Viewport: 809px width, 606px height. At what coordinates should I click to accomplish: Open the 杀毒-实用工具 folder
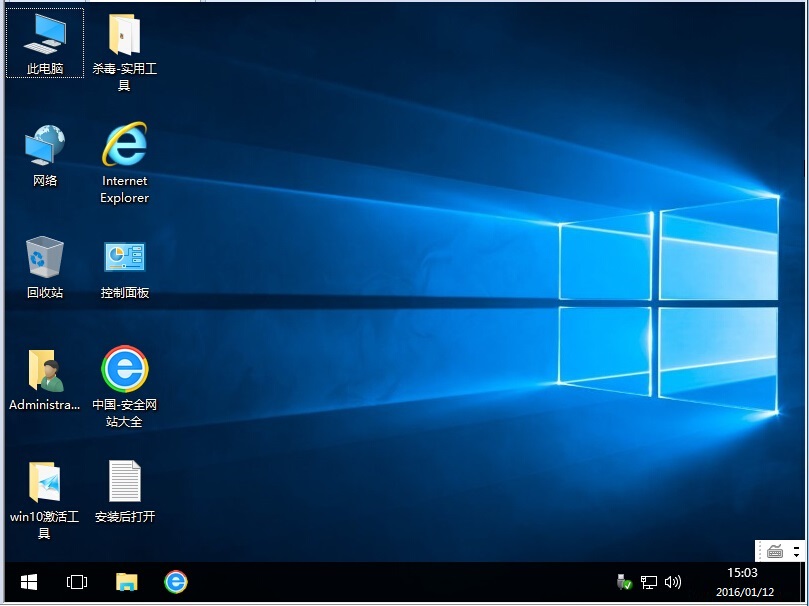122,33
